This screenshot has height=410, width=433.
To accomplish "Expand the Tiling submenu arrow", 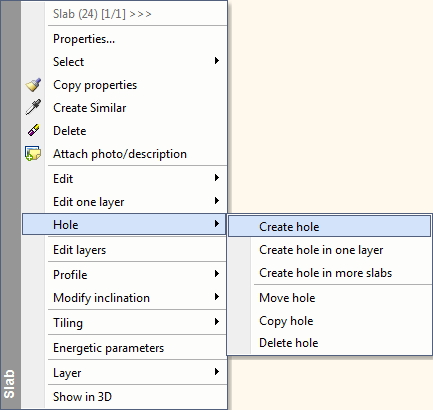I will [217, 322].
